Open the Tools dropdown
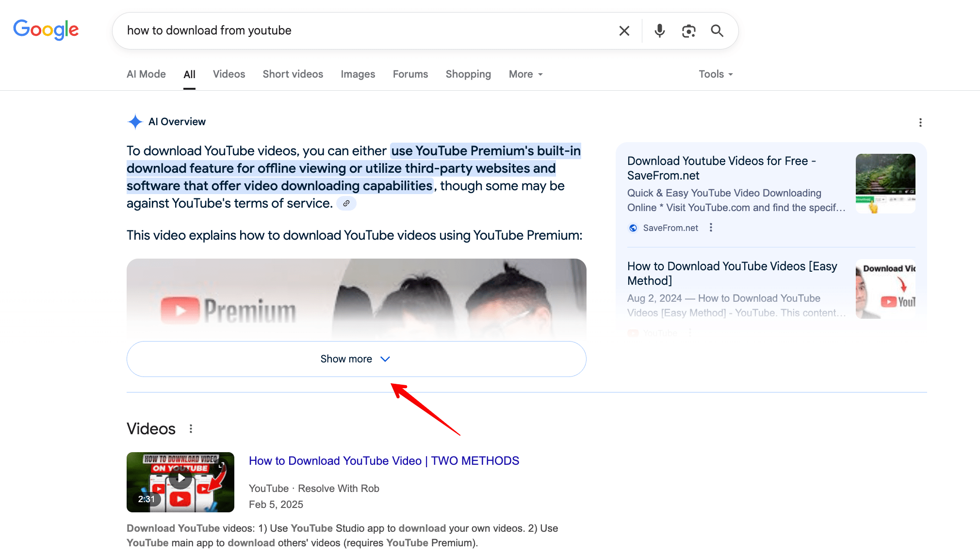980x556 pixels. [x=716, y=74]
